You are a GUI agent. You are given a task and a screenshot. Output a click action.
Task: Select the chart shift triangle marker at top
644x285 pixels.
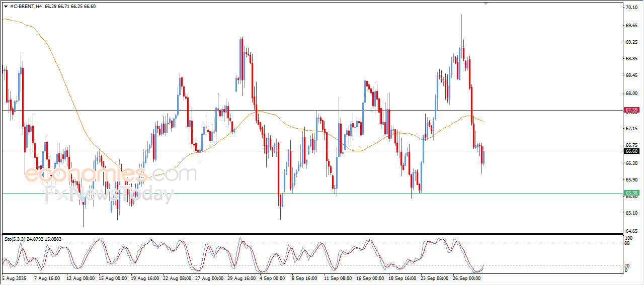point(486,4)
